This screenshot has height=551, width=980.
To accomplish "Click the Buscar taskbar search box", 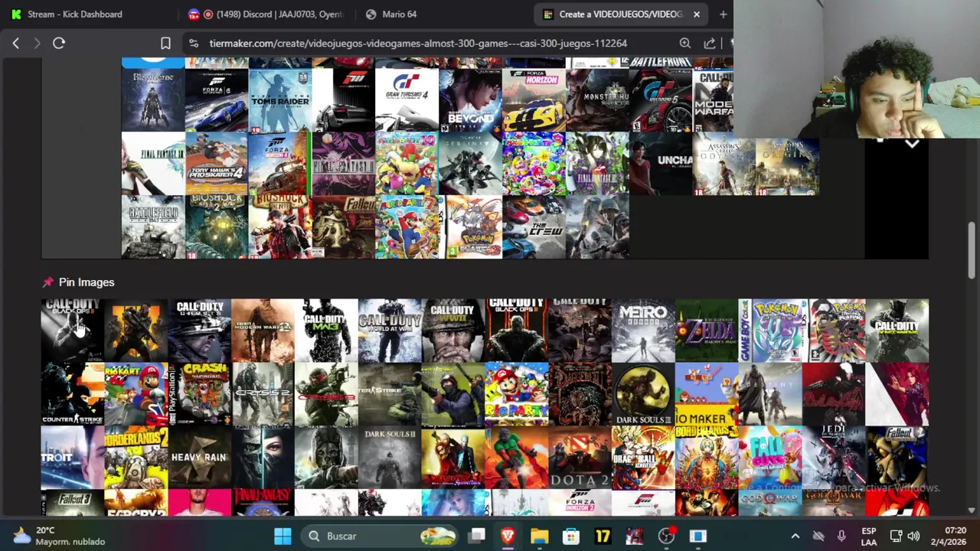I will click(x=381, y=536).
